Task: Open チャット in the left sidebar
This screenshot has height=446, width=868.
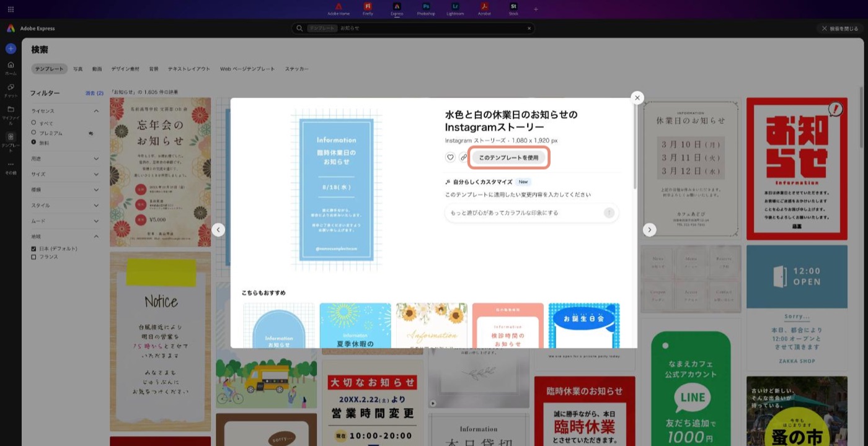Action: pyautogui.click(x=11, y=90)
